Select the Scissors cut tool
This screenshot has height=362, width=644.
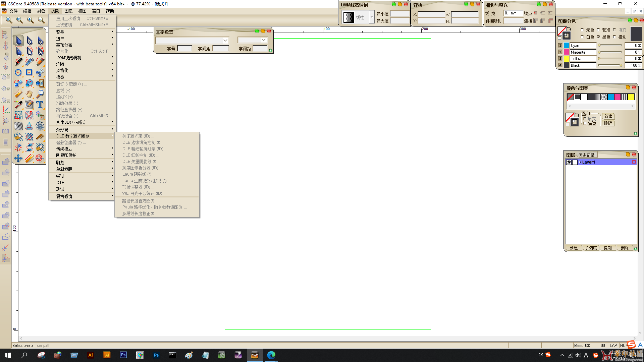tap(40, 73)
